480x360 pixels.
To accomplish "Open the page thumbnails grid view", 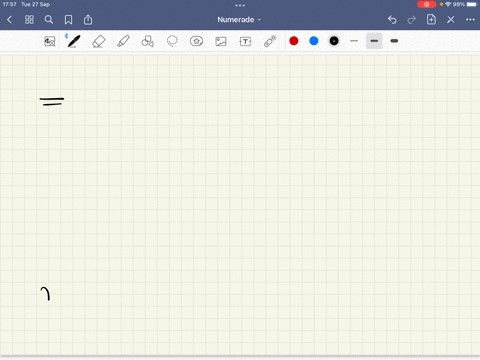I will point(29,20).
